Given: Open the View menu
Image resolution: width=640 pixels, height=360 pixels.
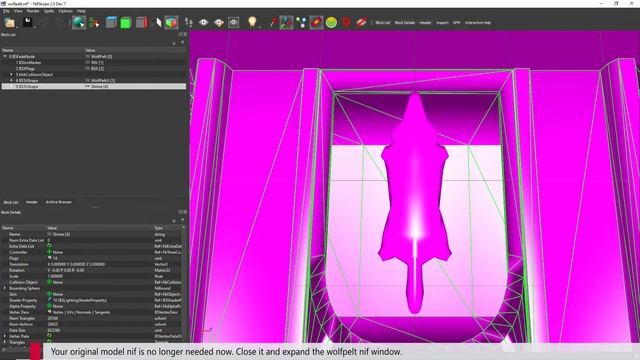Looking at the screenshot, I should [x=18, y=11].
